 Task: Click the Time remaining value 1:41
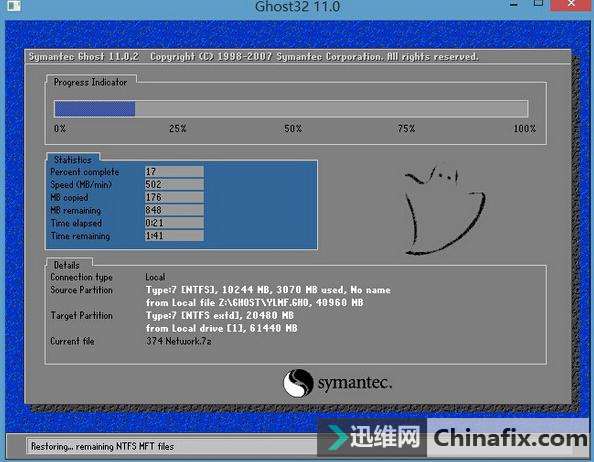point(174,236)
